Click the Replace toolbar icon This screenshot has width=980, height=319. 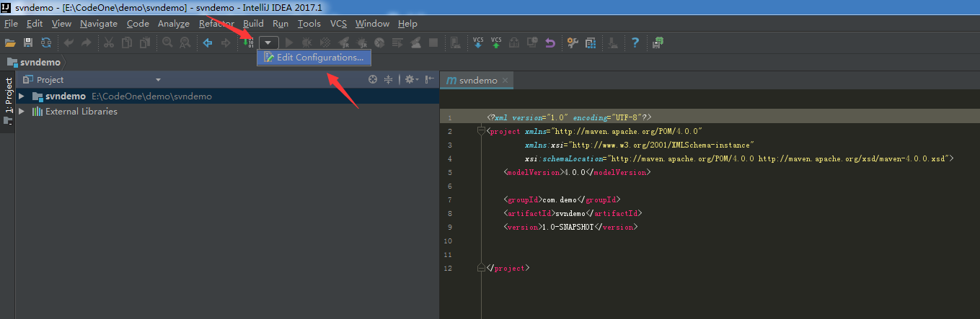click(x=185, y=42)
